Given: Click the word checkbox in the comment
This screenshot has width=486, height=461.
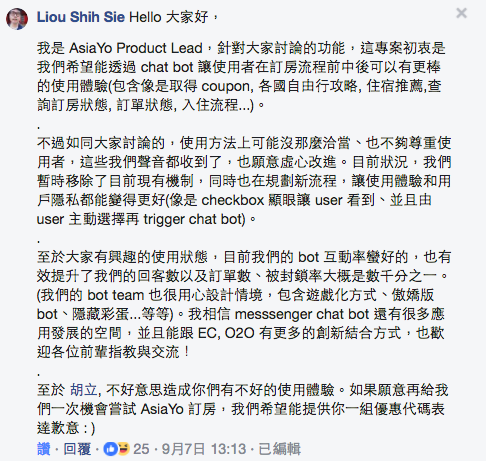Looking at the screenshot, I should pyautogui.click(x=233, y=200).
